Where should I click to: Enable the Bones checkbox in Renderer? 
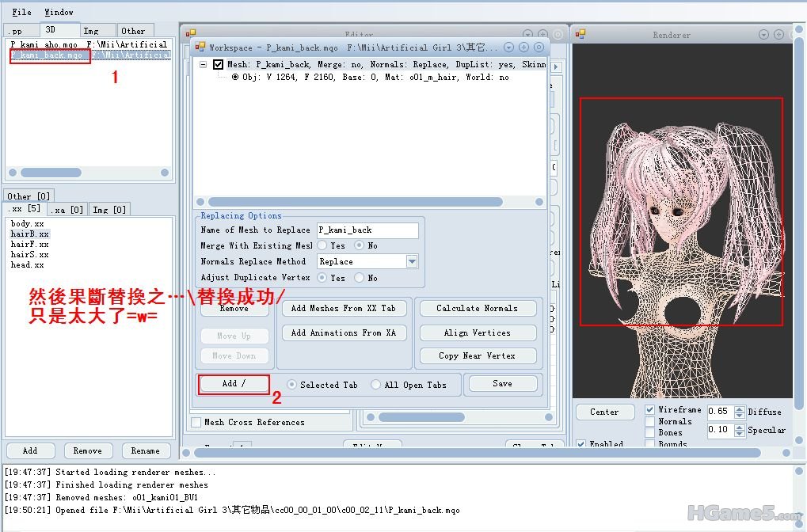point(650,433)
